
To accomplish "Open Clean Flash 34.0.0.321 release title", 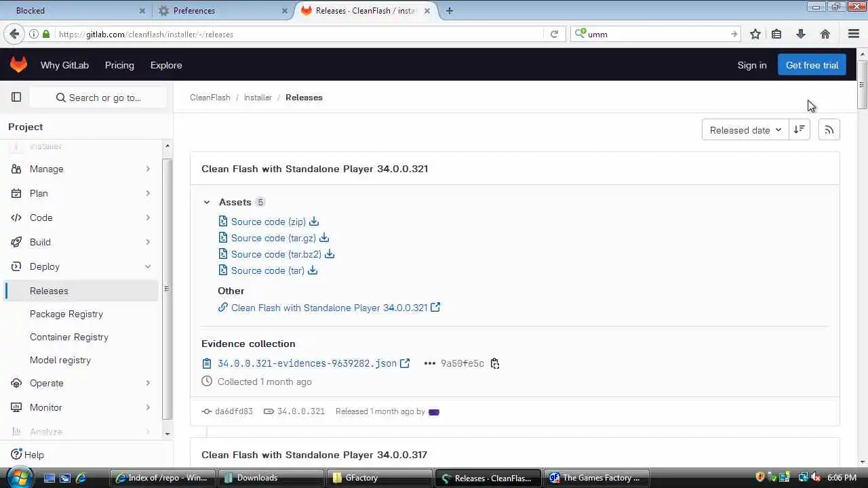I will (315, 169).
